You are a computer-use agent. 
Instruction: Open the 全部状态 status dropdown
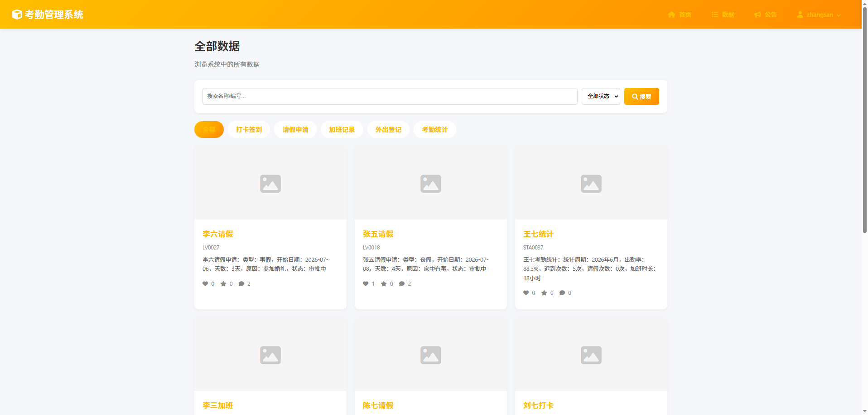click(601, 96)
